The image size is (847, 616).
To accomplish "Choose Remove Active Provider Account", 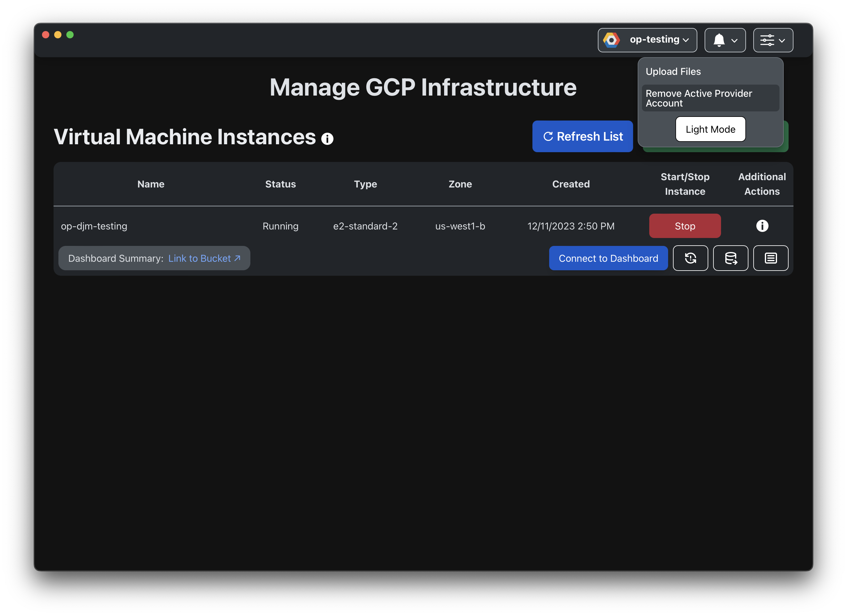I will point(710,98).
